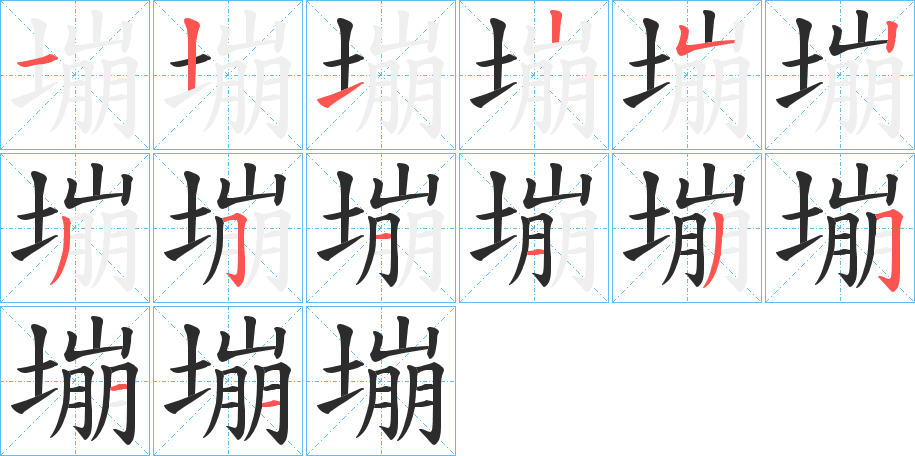915x456 pixels.
Task: Open the fourteenth panel with last red dash
Action: (x=228, y=381)
